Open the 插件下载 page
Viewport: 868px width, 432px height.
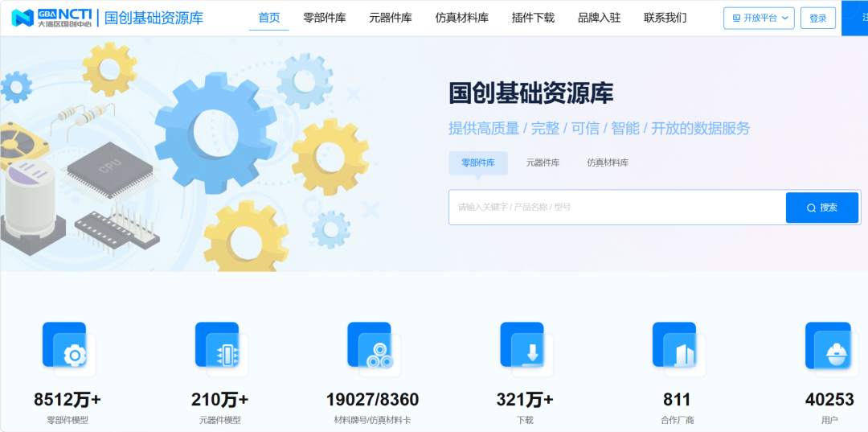click(x=533, y=18)
